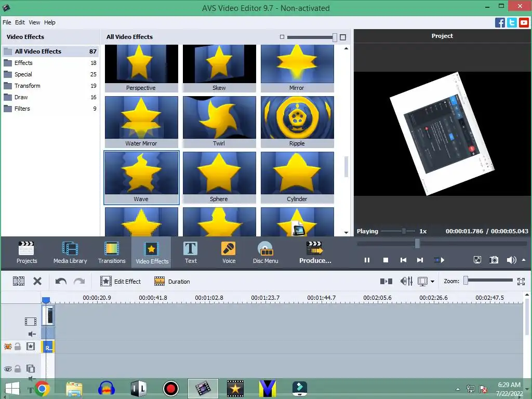The image size is (532, 399).
Task: Select the Twirl effect thumbnail
Action: 219,122
